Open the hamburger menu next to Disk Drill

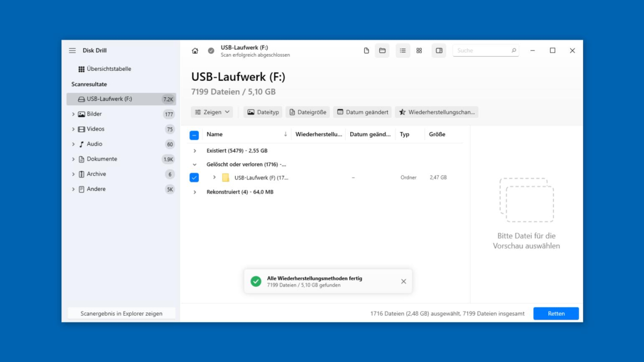click(x=72, y=51)
